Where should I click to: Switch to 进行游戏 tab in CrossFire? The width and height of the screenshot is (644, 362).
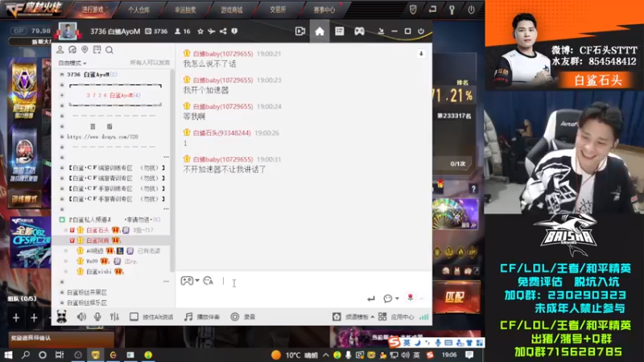93,10
